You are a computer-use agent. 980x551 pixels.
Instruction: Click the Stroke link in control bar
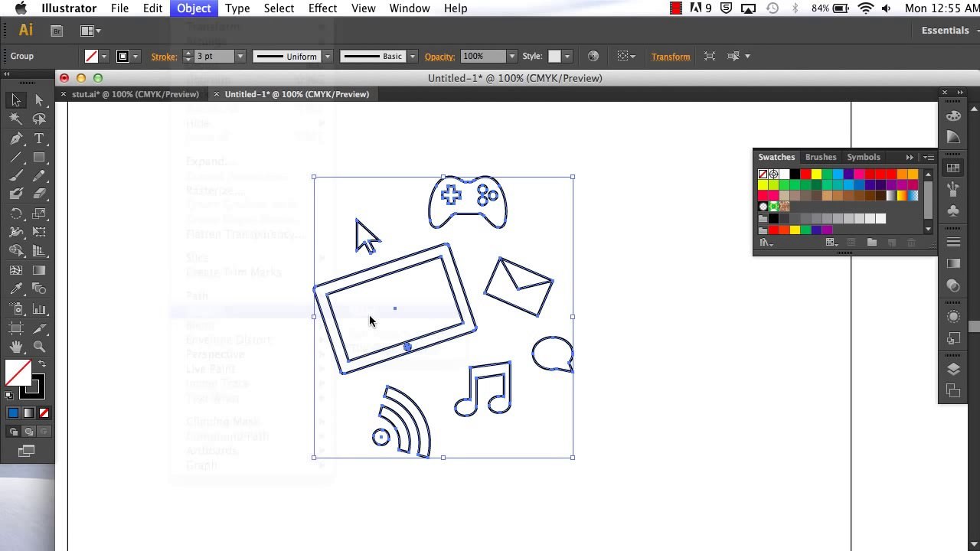coord(164,56)
